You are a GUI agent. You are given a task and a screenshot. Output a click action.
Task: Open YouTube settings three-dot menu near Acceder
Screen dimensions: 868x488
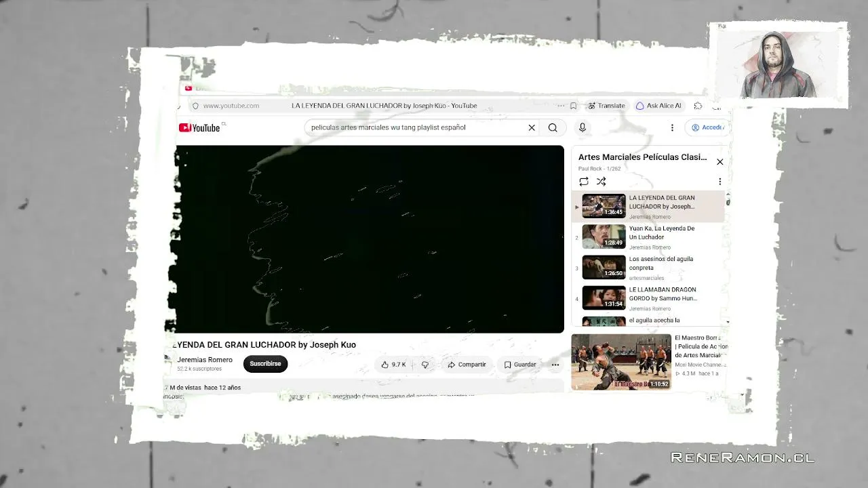(x=672, y=127)
